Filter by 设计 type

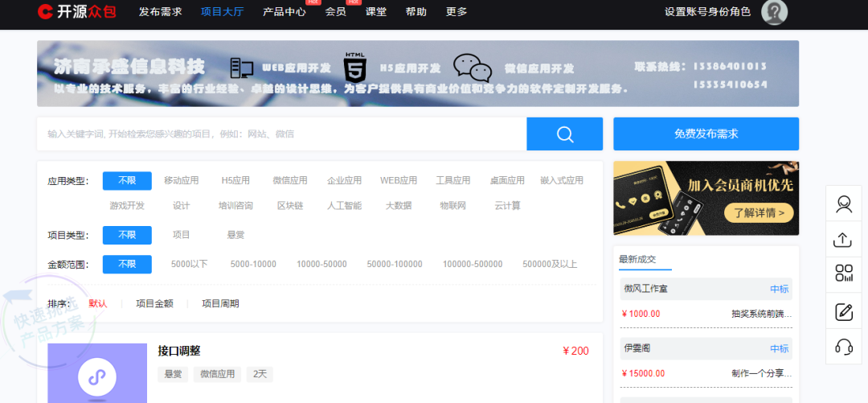tap(182, 206)
